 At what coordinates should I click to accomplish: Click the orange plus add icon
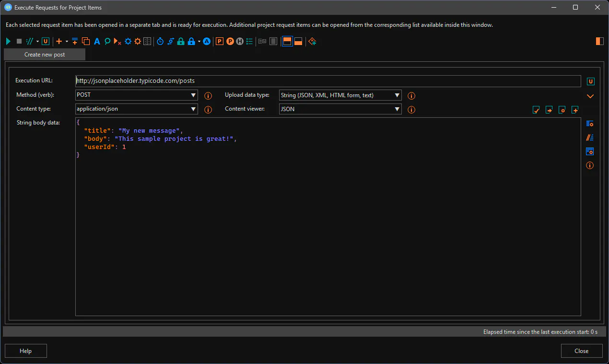point(59,42)
